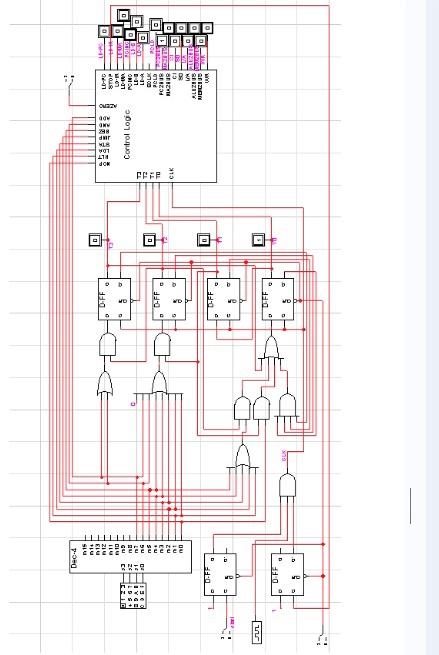Select the D-FF driving T0
Screen dimensions: 439x655
click(x=278, y=299)
